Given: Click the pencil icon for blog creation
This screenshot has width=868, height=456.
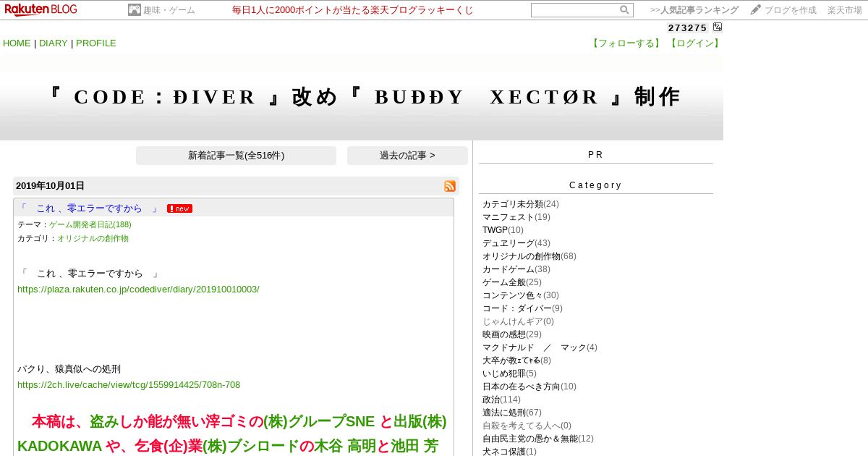Looking at the screenshot, I should point(756,9).
